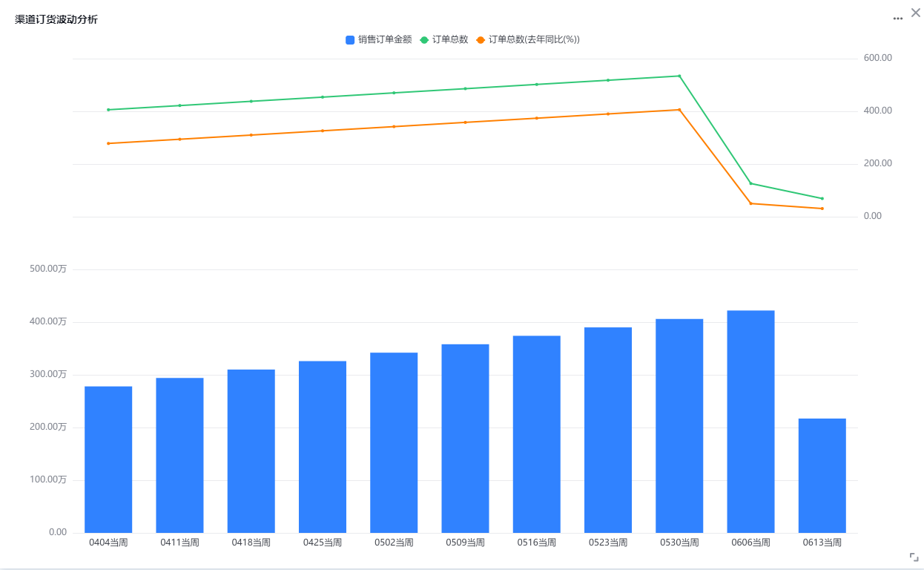924x570 pixels.
Task: Click the green 订单总数 legend marker
Action: (424, 40)
